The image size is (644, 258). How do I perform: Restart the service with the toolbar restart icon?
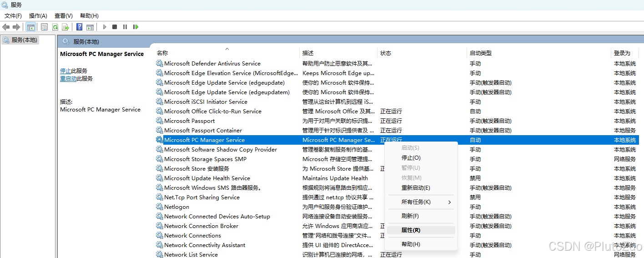coord(136,27)
